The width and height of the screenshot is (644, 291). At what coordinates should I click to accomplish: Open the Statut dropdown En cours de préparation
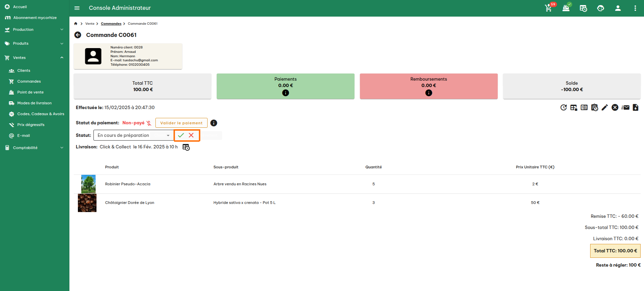pyautogui.click(x=134, y=135)
